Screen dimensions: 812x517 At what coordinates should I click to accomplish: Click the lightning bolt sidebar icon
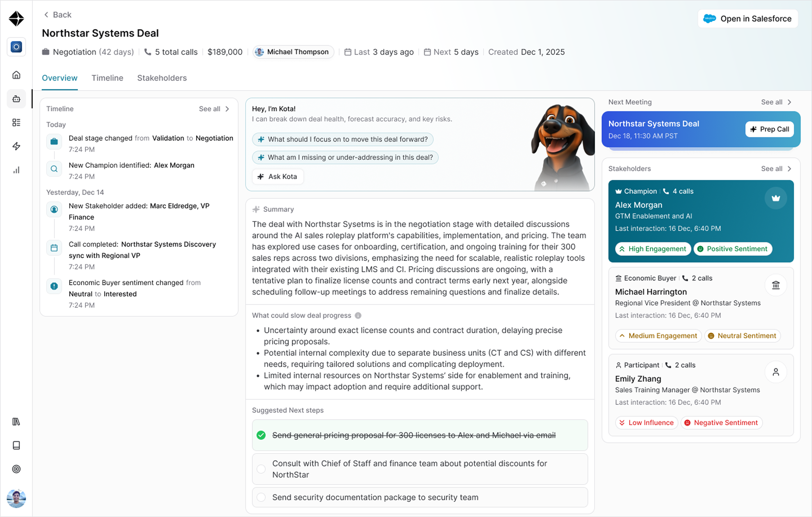pos(16,146)
